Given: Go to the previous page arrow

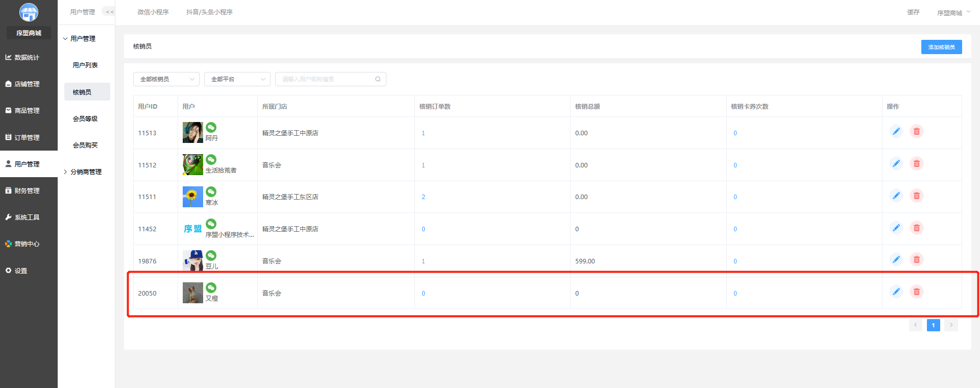Looking at the screenshot, I should (915, 325).
